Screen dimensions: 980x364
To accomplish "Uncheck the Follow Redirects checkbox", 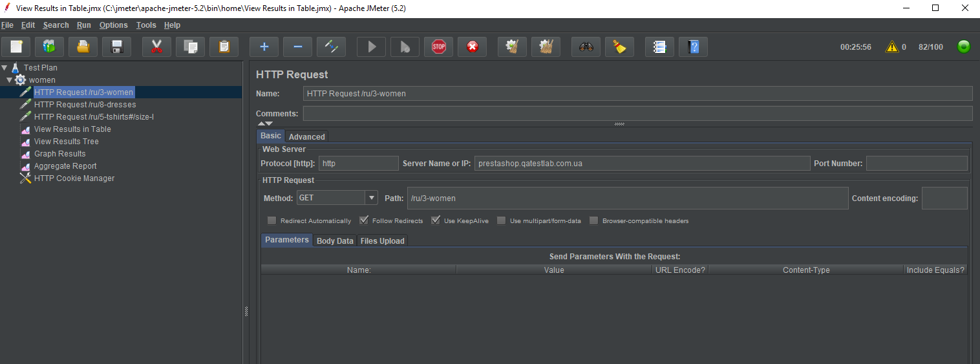I will click(364, 220).
